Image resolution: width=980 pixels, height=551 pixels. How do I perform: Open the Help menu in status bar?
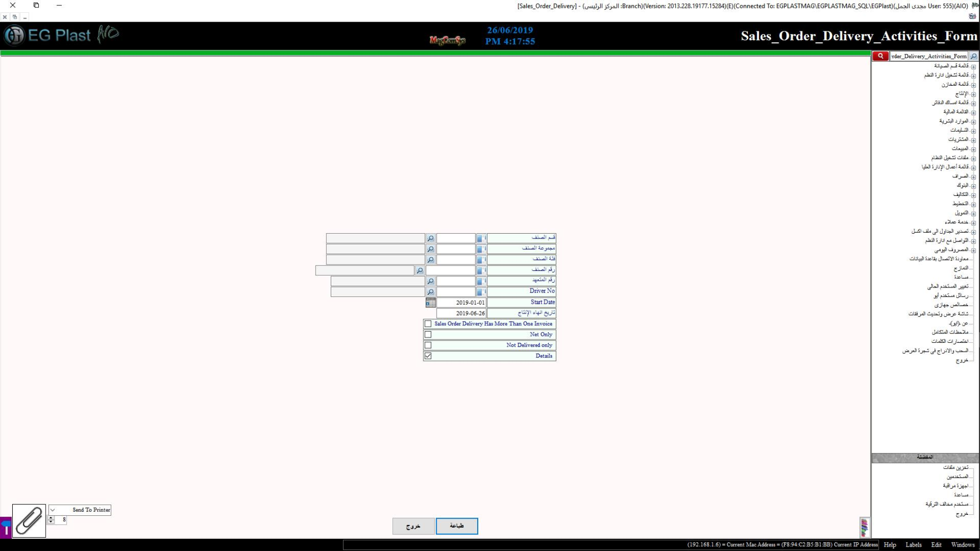[x=890, y=545]
